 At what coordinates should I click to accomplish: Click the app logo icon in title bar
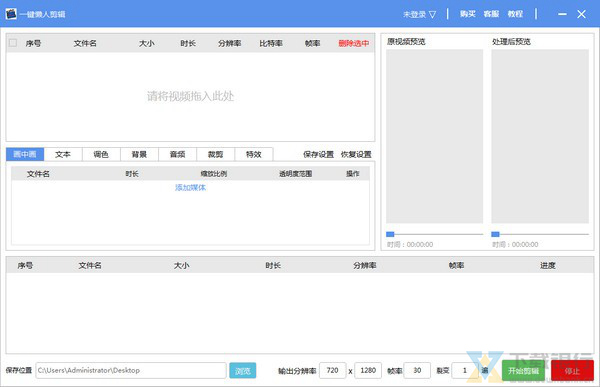(11, 14)
